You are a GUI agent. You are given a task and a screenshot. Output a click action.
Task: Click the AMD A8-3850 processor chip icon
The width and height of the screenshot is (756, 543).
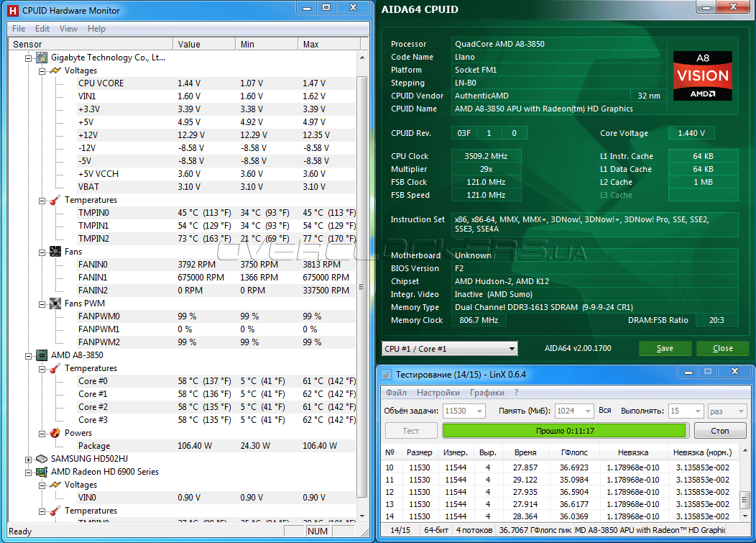point(42,355)
